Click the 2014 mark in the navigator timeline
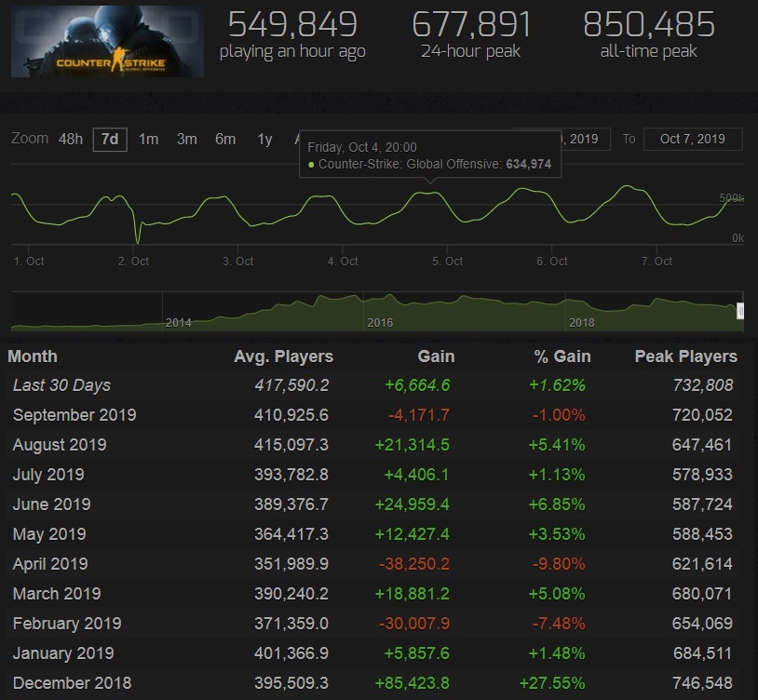The image size is (758, 700). tap(178, 322)
